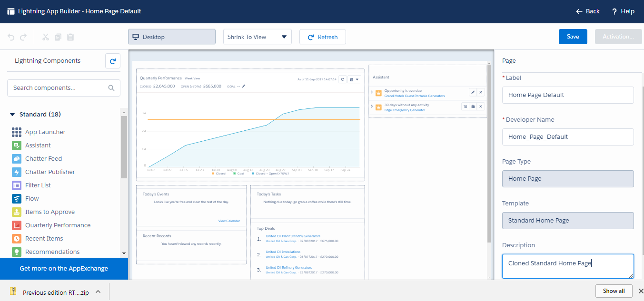This screenshot has height=301, width=644.
Task: Click the Lightning App Builder logo icon
Action: pyautogui.click(x=11, y=11)
